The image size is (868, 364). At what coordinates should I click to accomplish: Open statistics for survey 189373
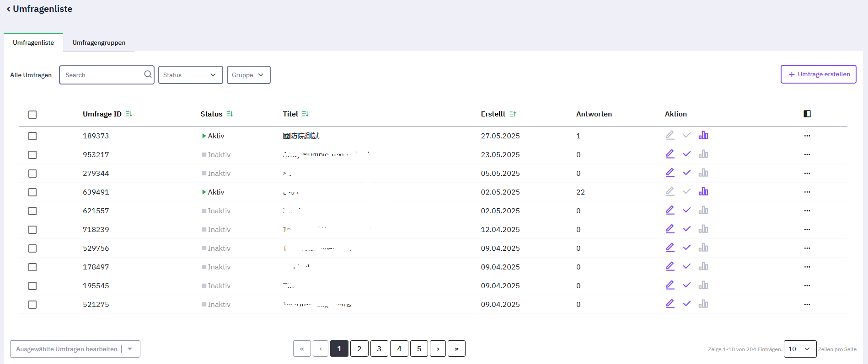coord(703,136)
